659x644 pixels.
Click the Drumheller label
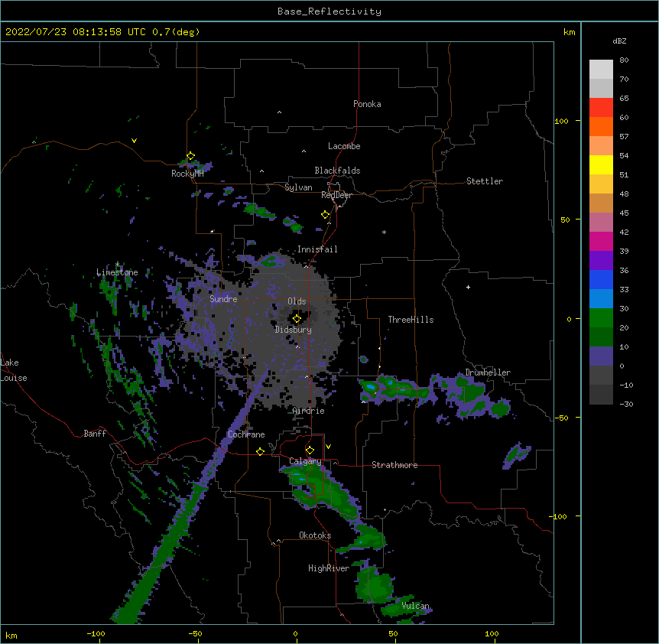click(x=488, y=372)
